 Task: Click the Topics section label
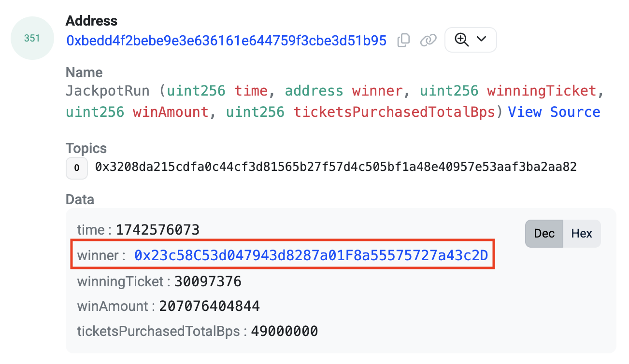tap(86, 148)
